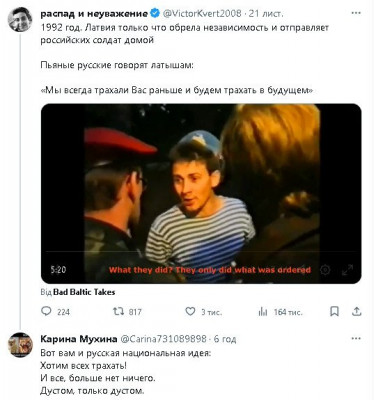376x400 pixels.
Task: Bookmark the tweet
Action: click(334, 311)
